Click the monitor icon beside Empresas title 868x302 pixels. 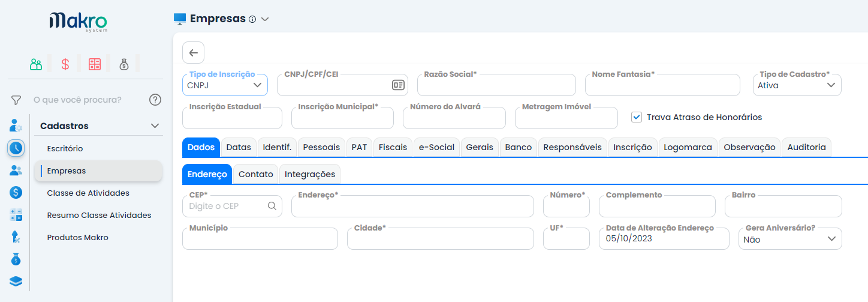click(180, 19)
